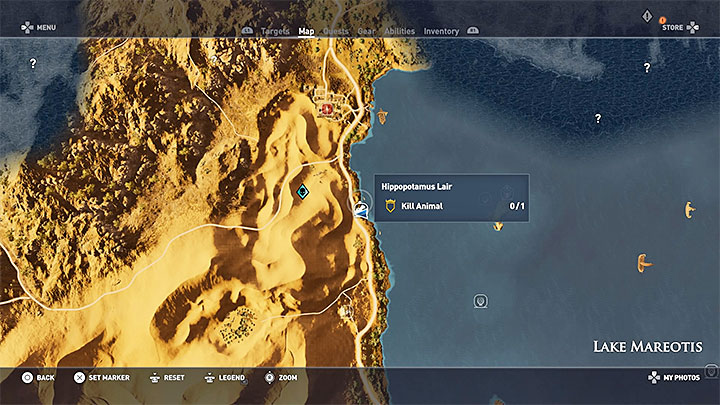Select the boat icon at far right edge
Image resolution: width=720 pixels, height=405 pixels.
[x=687, y=209]
